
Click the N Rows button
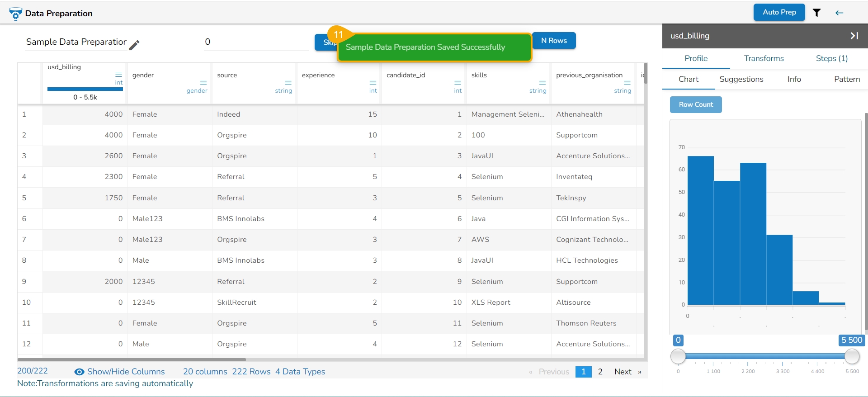(554, 41)
